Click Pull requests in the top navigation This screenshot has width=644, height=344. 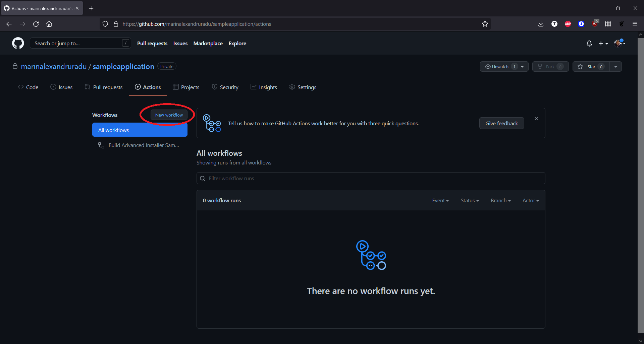click(152, 43)
